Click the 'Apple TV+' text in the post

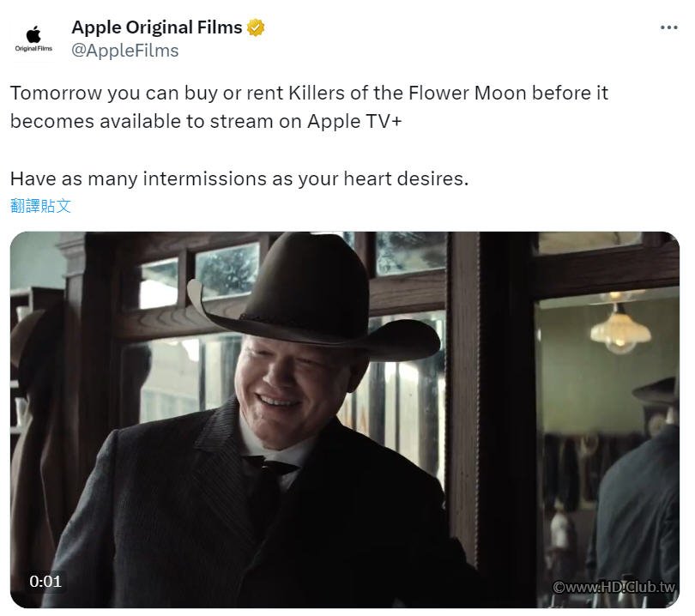[354, 122]
